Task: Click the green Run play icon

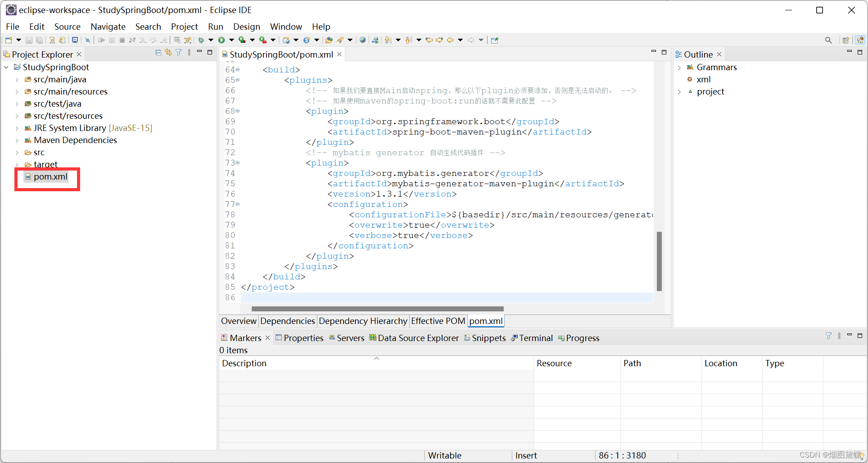Action: point(222,40)
